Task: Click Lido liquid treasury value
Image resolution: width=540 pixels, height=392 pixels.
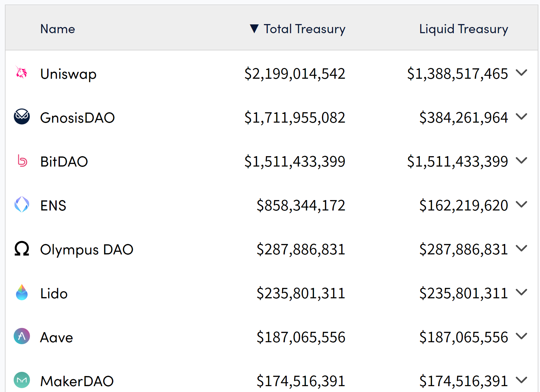Action: coord(464,293)
